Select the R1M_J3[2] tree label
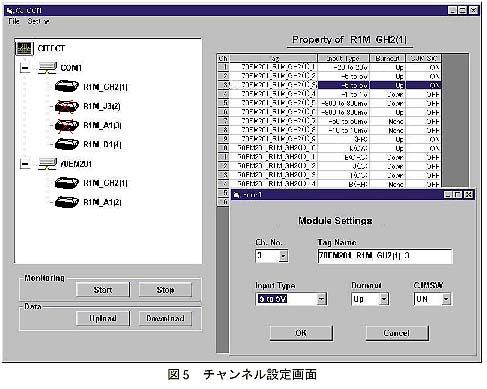The height and width of the screenshot is (389, 487). point(102,106)
